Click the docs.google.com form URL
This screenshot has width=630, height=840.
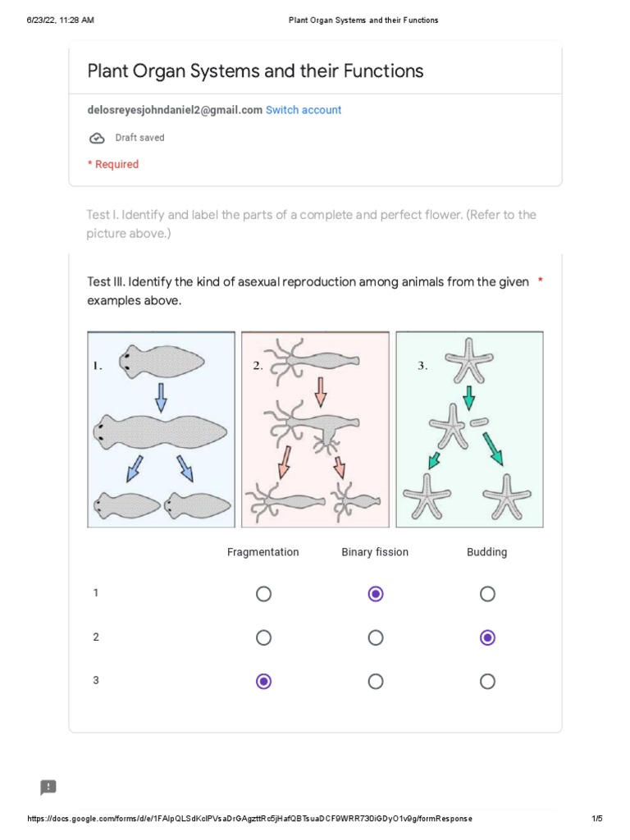click(249, 819)
